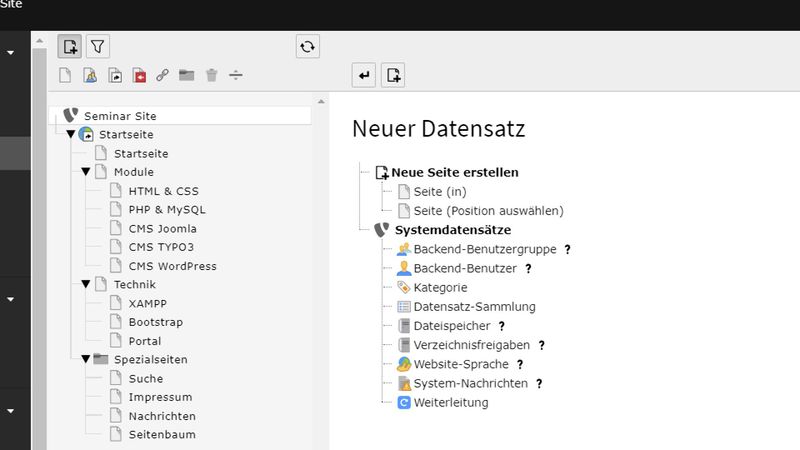
Task: Collapse the Module tree node
Action: 86,172
